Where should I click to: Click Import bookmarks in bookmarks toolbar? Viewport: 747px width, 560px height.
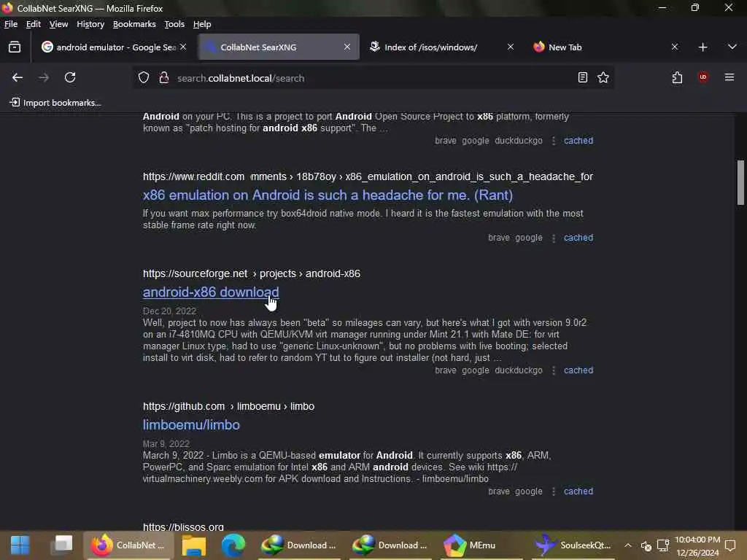click(55, 102)
